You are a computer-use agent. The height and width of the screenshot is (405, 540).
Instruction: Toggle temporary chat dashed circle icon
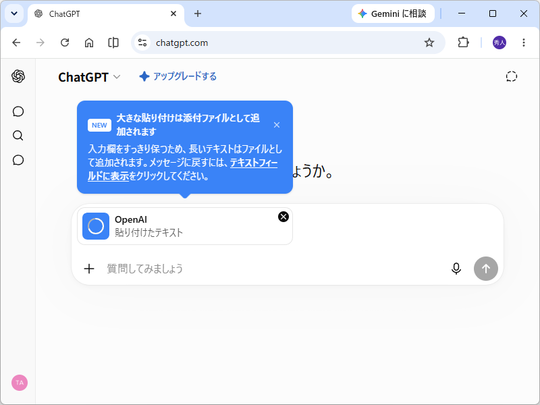[x=511, y=76]
